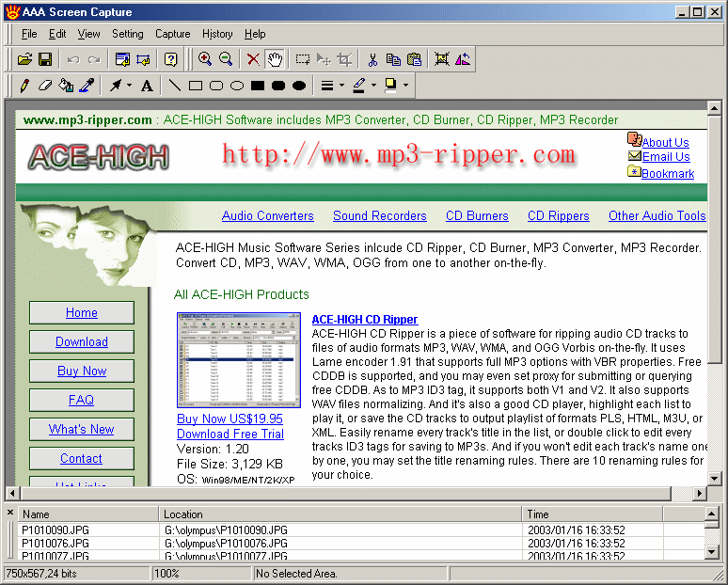Open the line color dropdown arrow
Screen dimensions: 728x585
coord(373,86)
